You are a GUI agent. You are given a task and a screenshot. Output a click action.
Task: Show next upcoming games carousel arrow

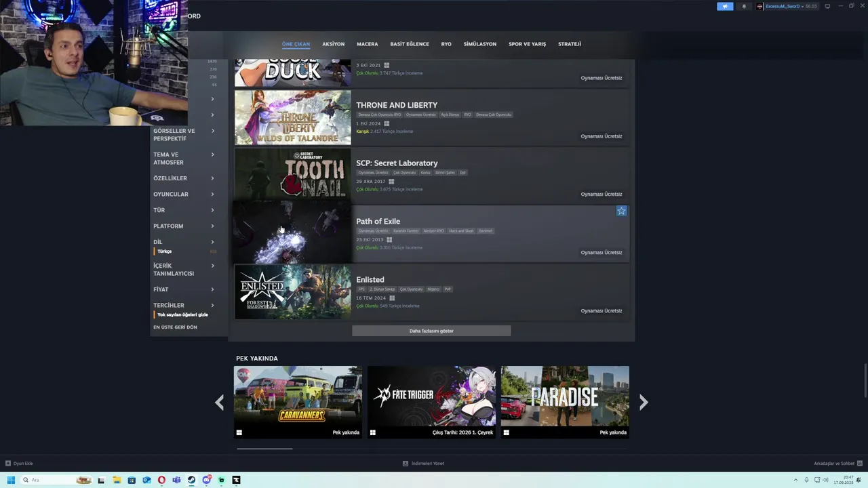click(x=644, y=403)
